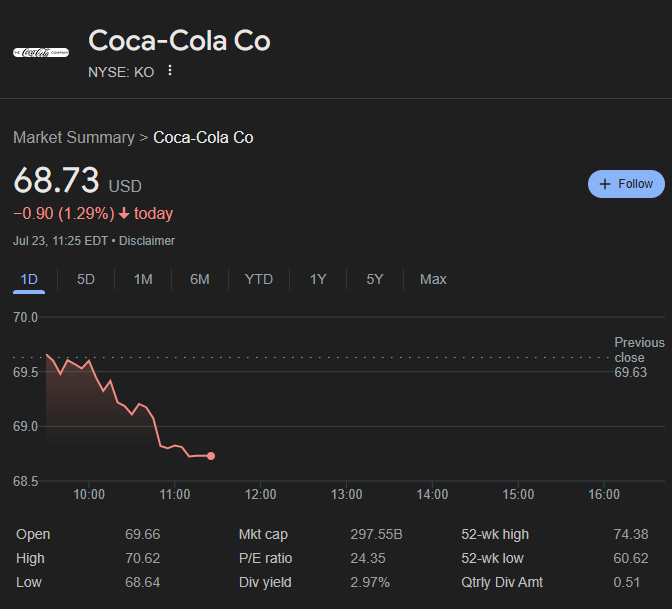Click the Qtrly Div Amt value 0.51

[x=627, y=582]
